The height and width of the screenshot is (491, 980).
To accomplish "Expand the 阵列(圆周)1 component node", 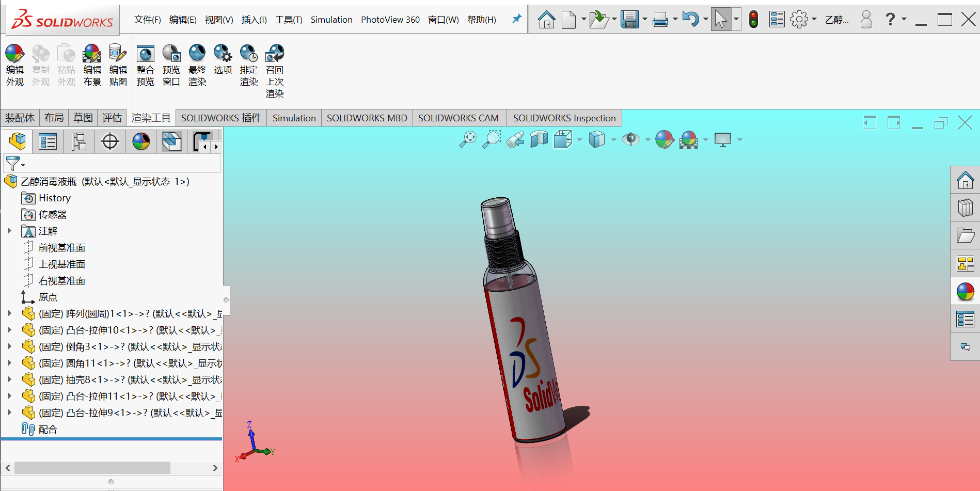I will tap(10, 313).
